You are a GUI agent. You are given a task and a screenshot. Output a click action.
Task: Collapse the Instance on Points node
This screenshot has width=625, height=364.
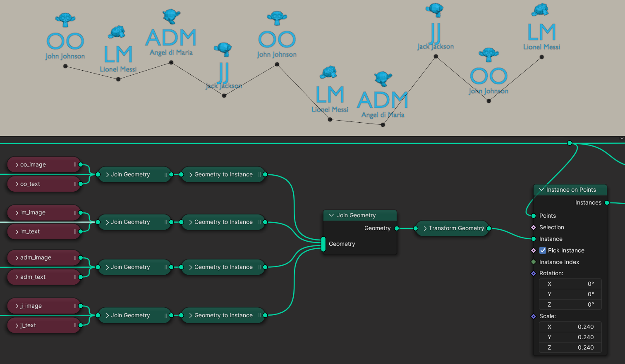tap(541, 190)
